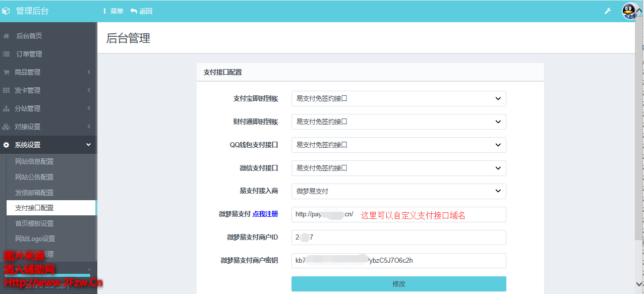Viewport: 644px width, 294px height.
Task: Click the cart icon for 商品管理
Action: pyautogui.click(x=7, y=72)
